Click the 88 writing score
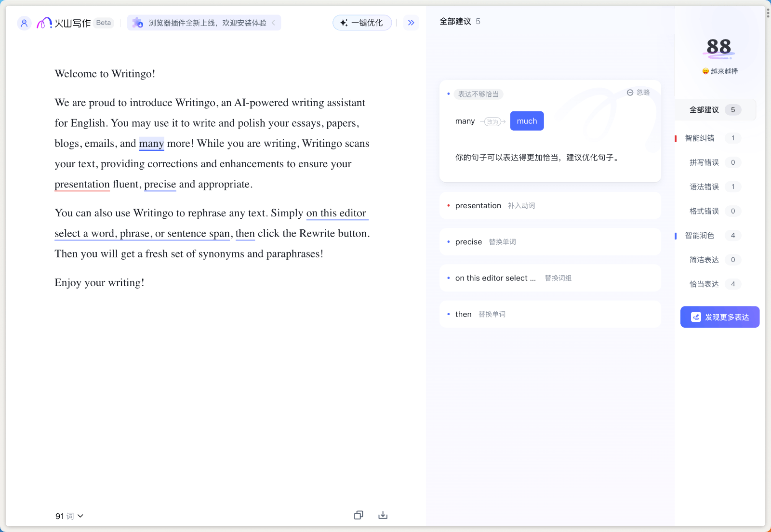The image size is (771, 532). tap(718, 47)
